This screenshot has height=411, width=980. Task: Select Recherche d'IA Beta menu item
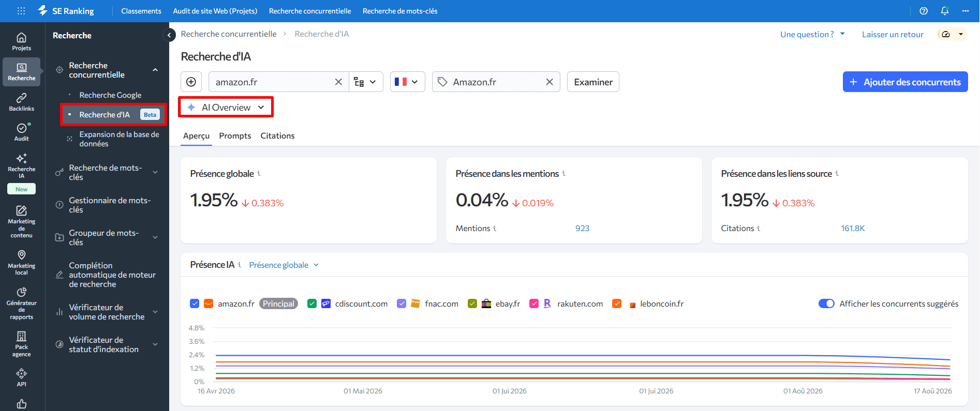click(x=114, y=114)
